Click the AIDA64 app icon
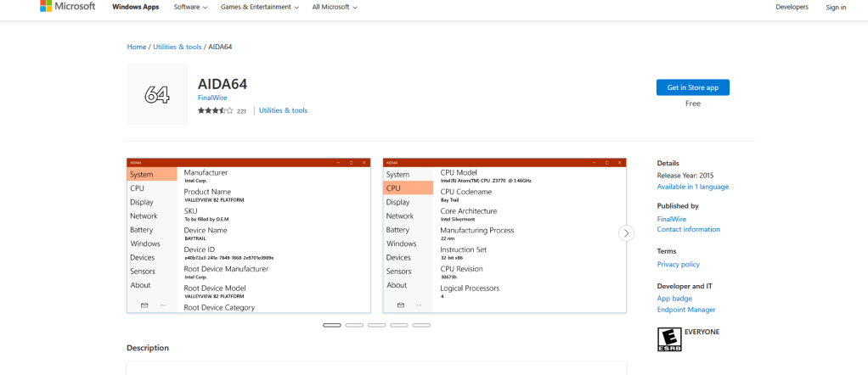 click(x=157, y=95)
